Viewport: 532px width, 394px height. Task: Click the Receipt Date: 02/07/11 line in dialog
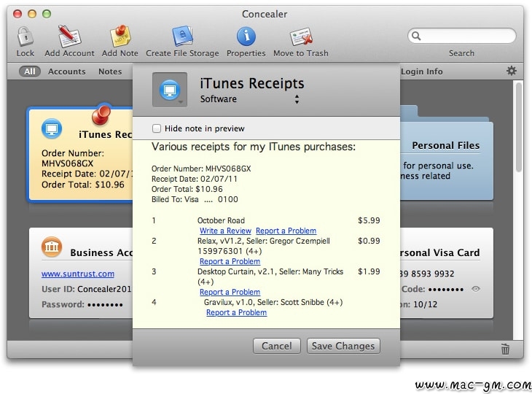click(x=195, y=179)
